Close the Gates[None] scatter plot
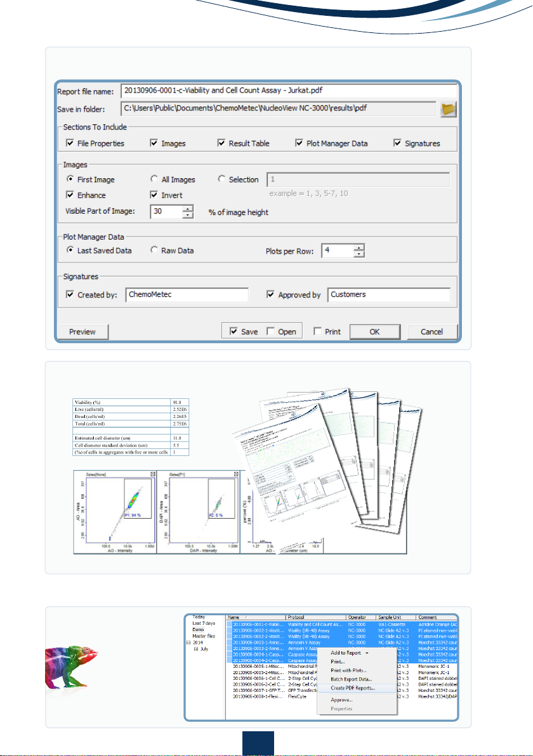Viewport: 533px width, 756px height. 153,474
